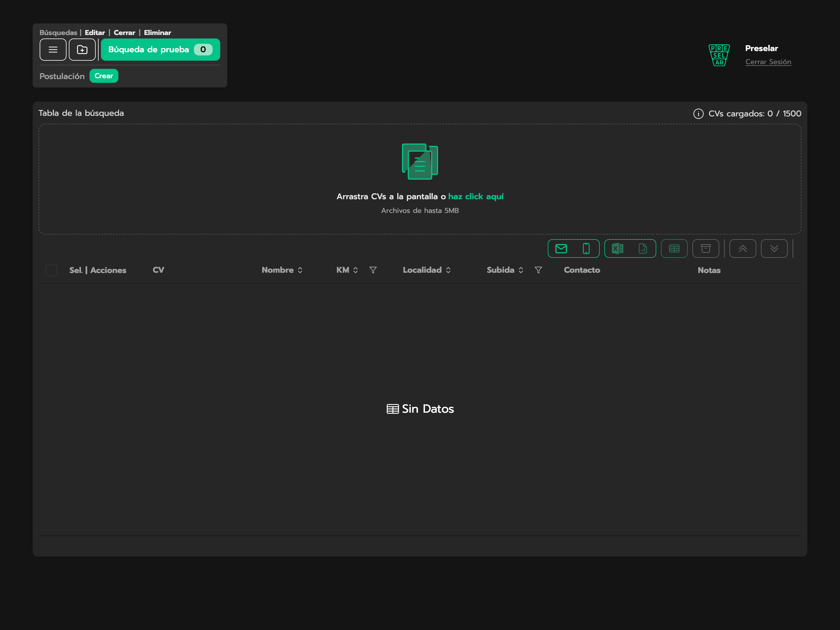Click the CV drop zone area
Viewport: 840px width, 630px height.
[x=420, y=179]
